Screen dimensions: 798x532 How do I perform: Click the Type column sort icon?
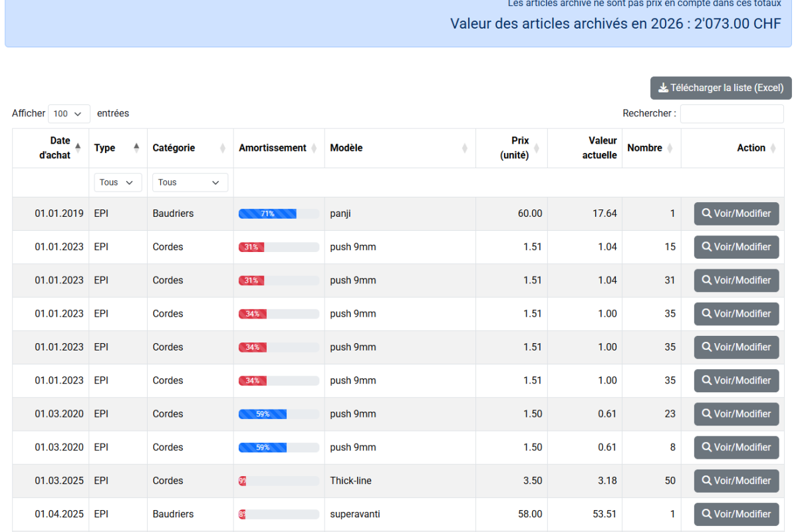tap(136, 148)
